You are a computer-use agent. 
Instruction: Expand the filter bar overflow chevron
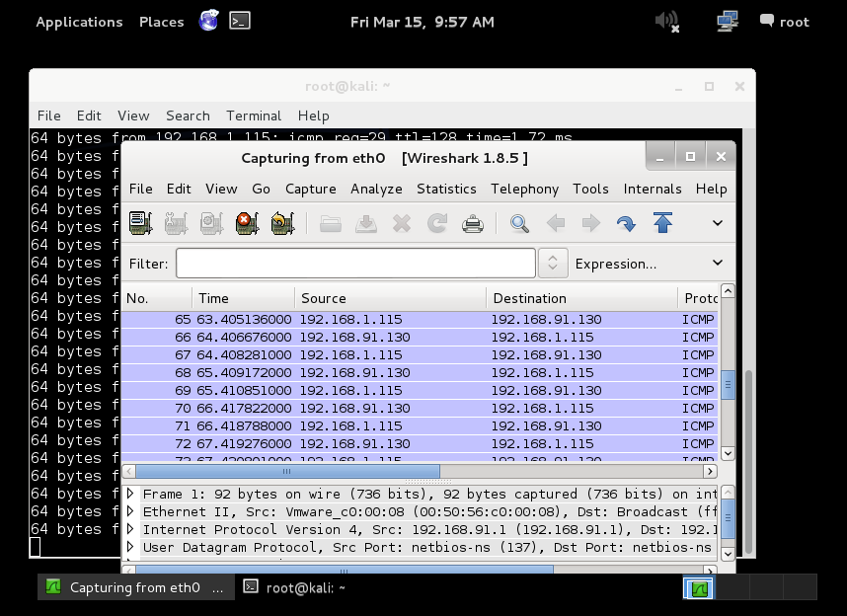pyautogui.click(x=718, y=263)
